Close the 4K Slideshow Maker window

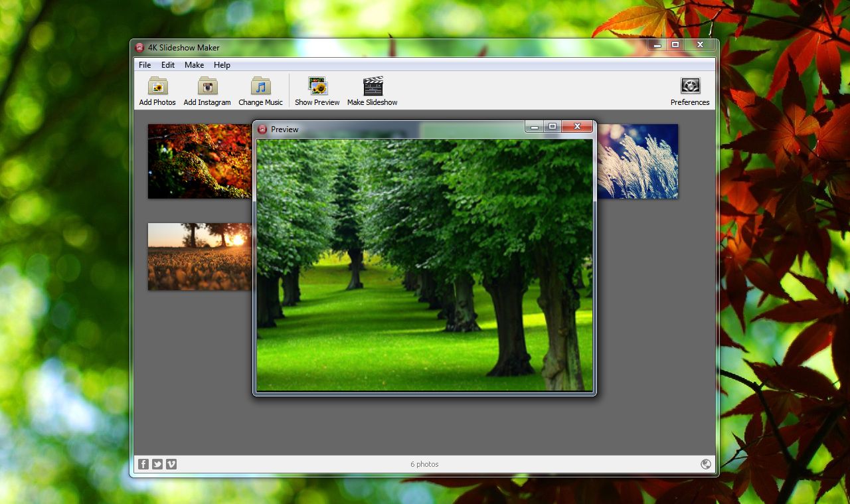[x=700, y=44]
